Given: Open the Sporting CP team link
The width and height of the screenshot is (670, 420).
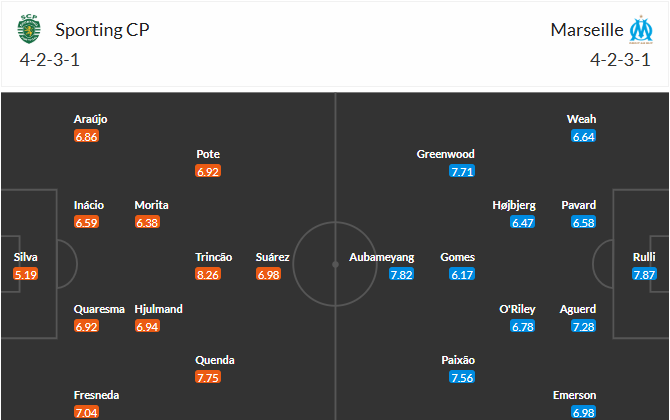Looking at the screenshot, I should pos(102,29).
